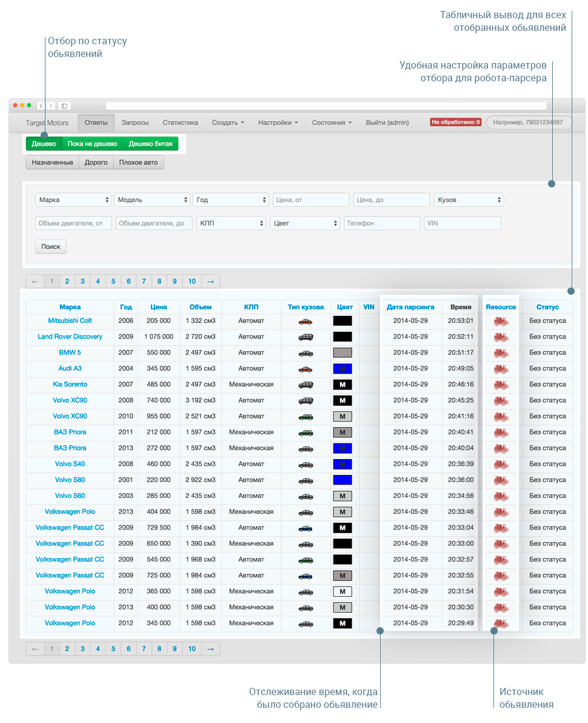
Task: Click the VIN input field
Action: 462,223
